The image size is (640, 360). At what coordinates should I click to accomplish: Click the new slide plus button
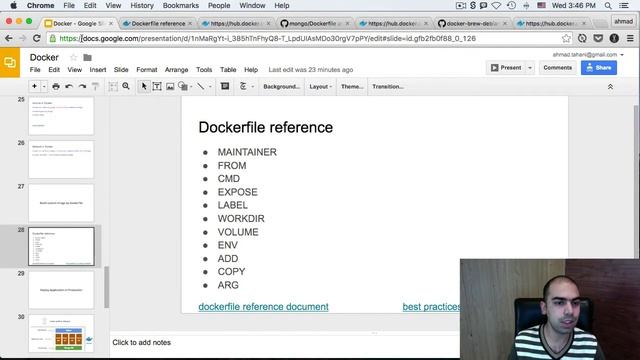click(x=34, y=86)
